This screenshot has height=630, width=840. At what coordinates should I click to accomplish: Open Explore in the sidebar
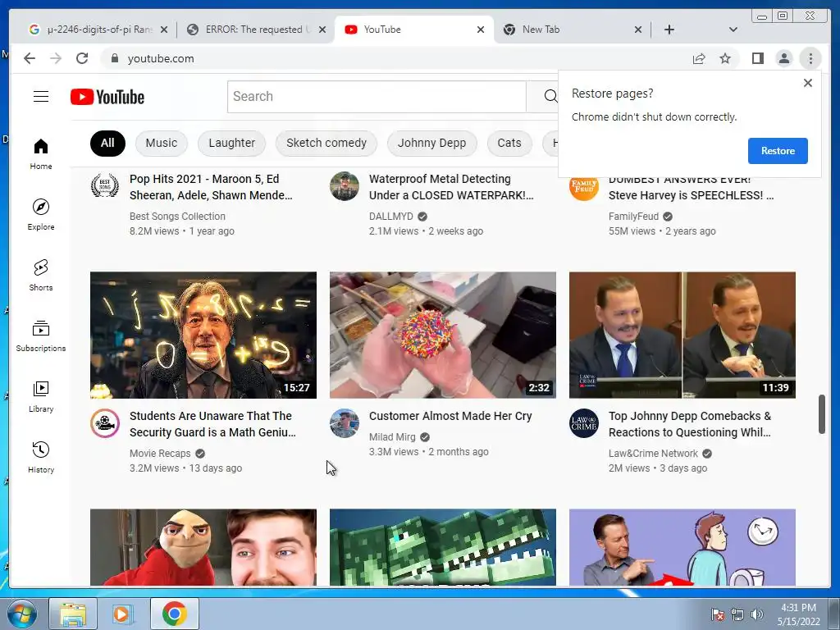click(x=41, y=214)
